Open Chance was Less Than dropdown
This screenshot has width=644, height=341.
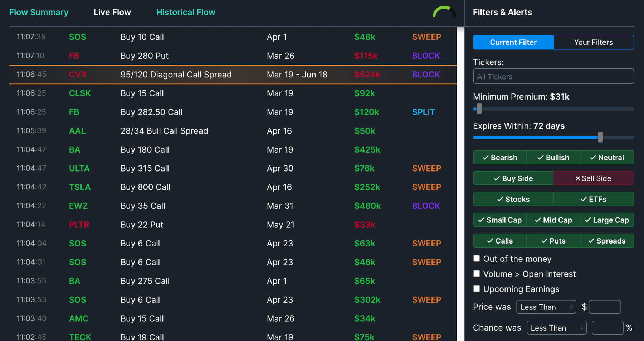coord(557,328)
